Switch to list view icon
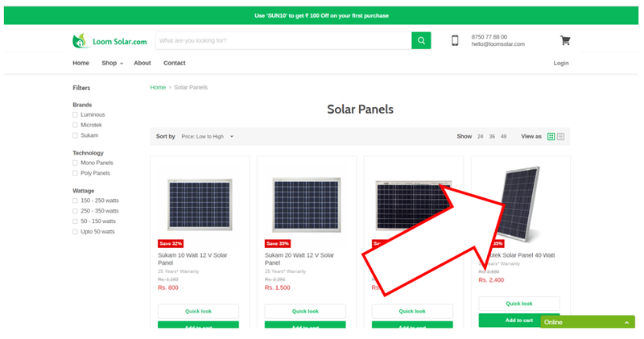 (561, 137)
